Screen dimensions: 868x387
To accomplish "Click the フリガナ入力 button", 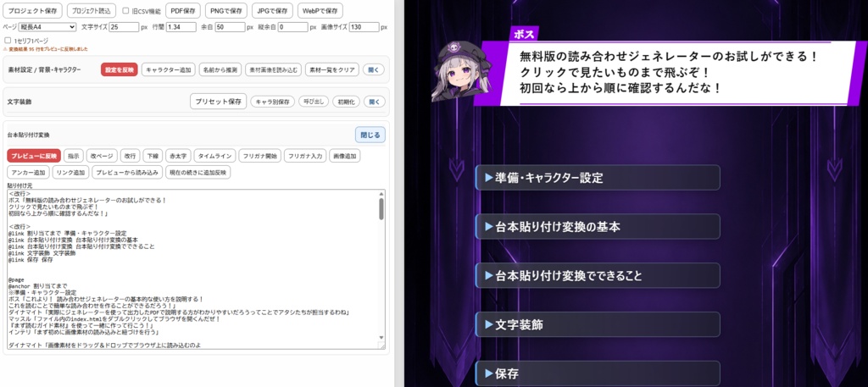I will click(305, 156).
